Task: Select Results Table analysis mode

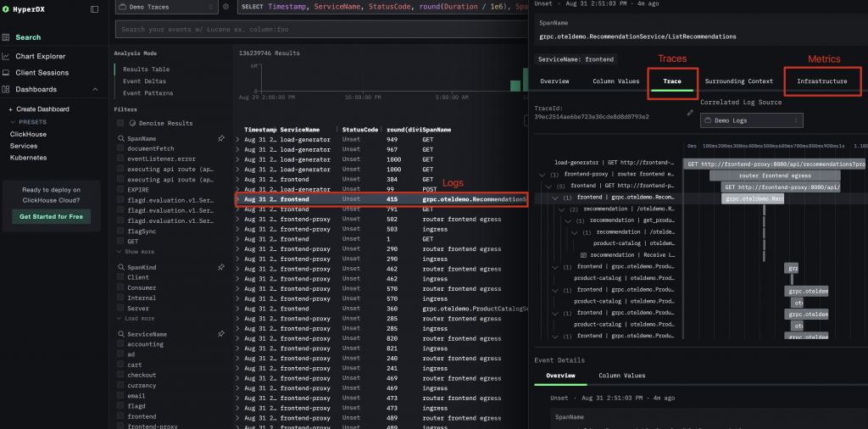Action: pos(146,70)
